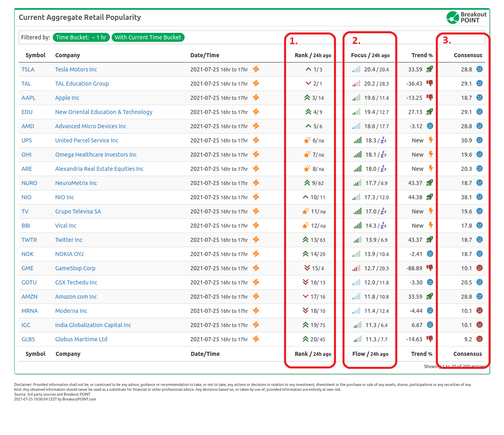Viewport: 504px width, 435px height.
Task: Click With Current Time Bucket filter badge
Action: click(x=148, y=37)
